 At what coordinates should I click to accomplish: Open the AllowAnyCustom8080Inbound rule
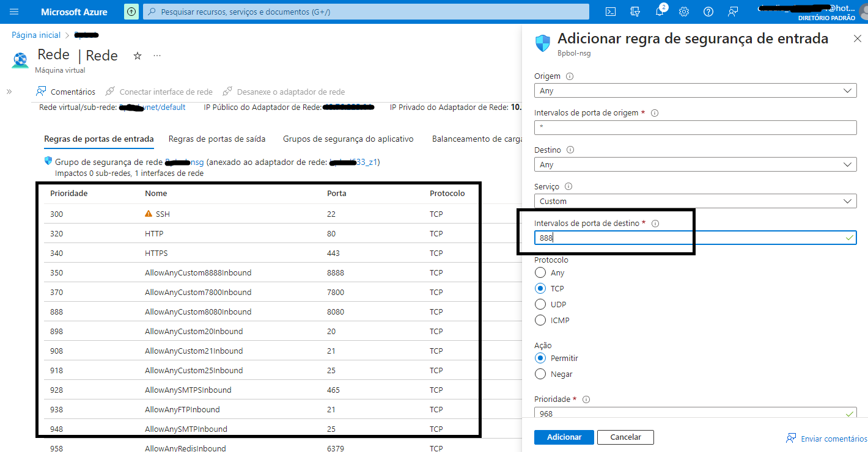pyautogui.click(x=198, y=312)
